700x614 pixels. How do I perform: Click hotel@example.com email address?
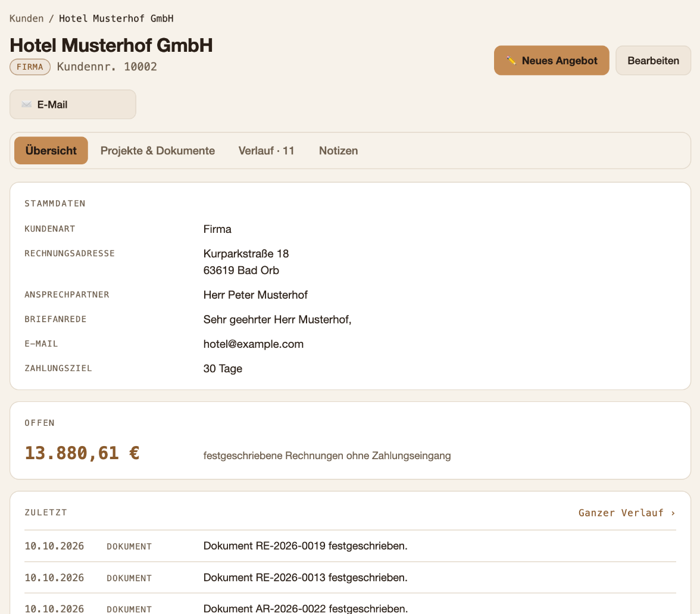[254, 344]
